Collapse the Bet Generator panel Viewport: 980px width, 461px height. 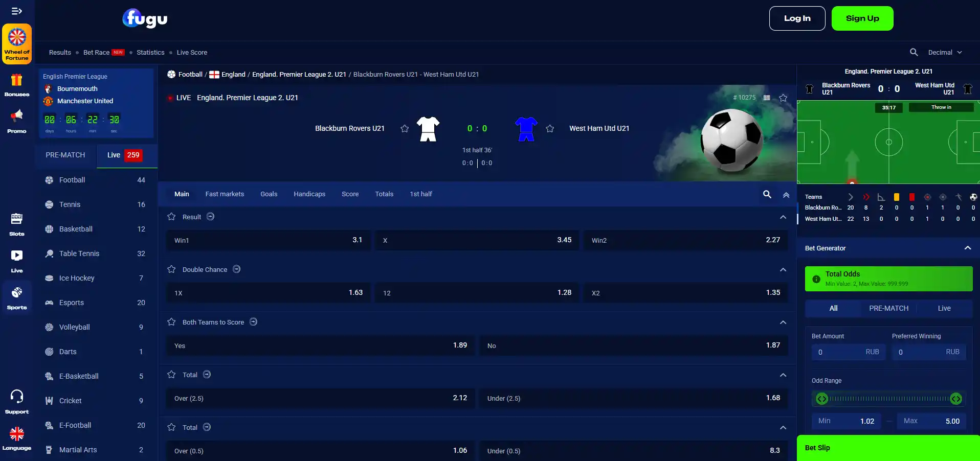(x=968, y=248)
